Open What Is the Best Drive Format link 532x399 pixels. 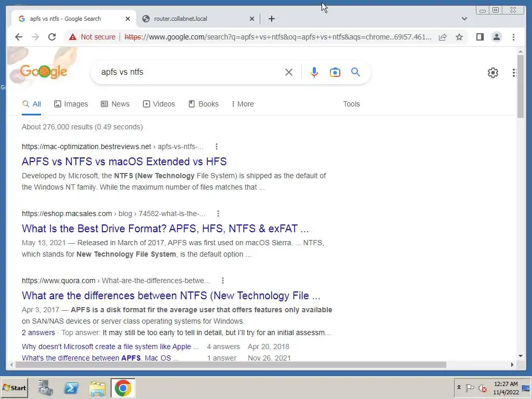click(165, 229)
